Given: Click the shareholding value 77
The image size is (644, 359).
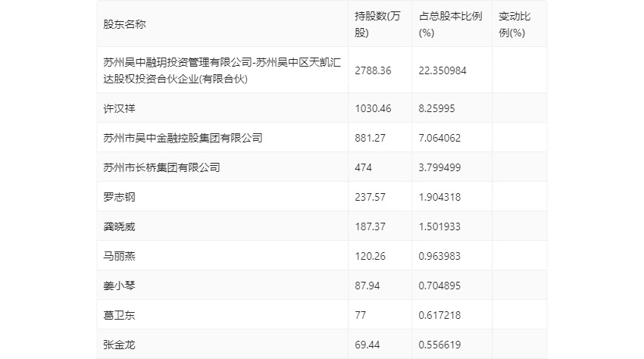Looking at the screenshot, I should point(360,316).
